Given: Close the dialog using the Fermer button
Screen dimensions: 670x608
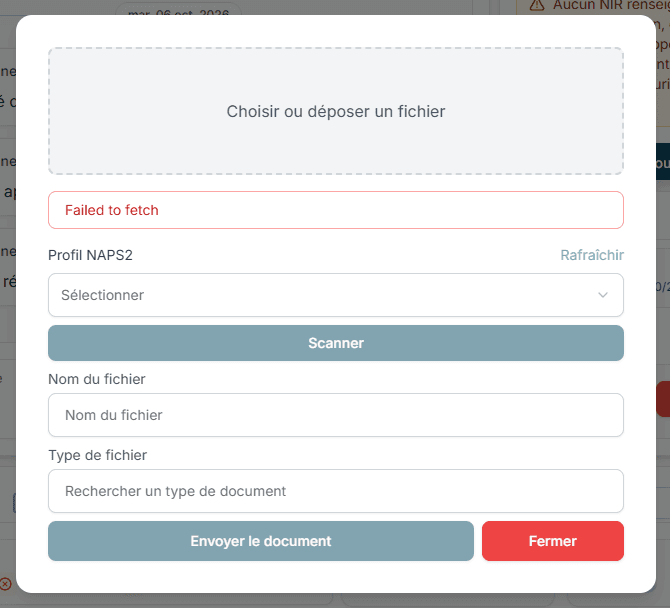Looking at the screenshot, I should tap(552, 541).
